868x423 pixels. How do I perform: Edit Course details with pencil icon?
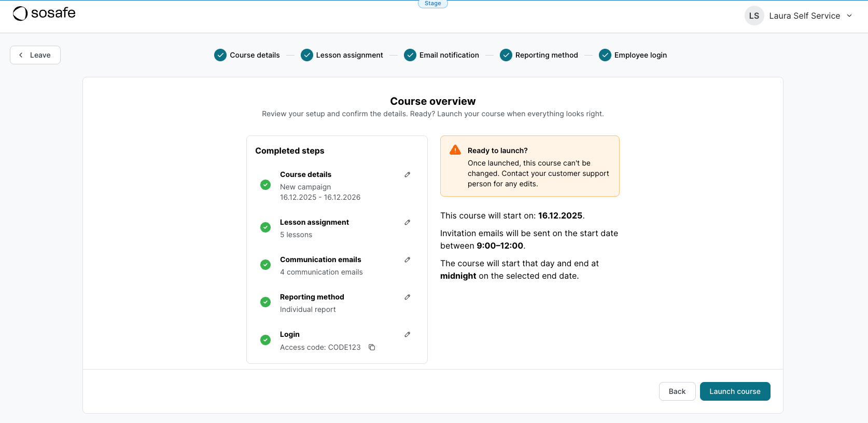tap(408, 175)
